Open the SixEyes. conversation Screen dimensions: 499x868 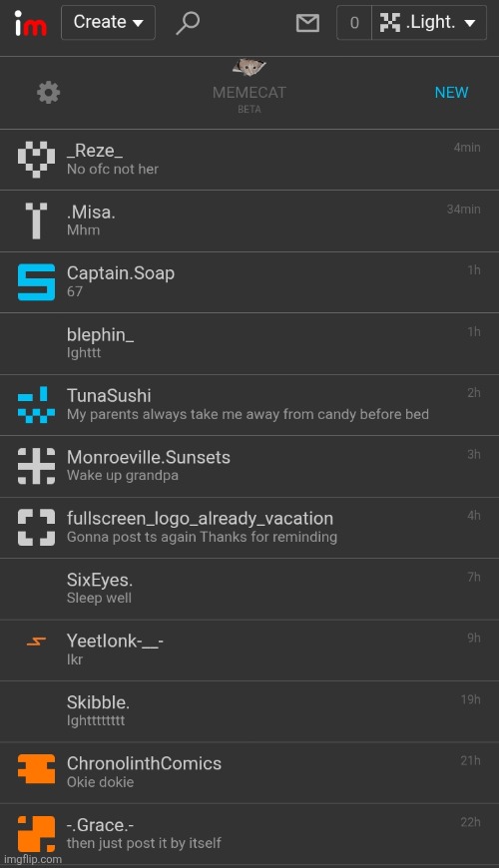point(249,589)
